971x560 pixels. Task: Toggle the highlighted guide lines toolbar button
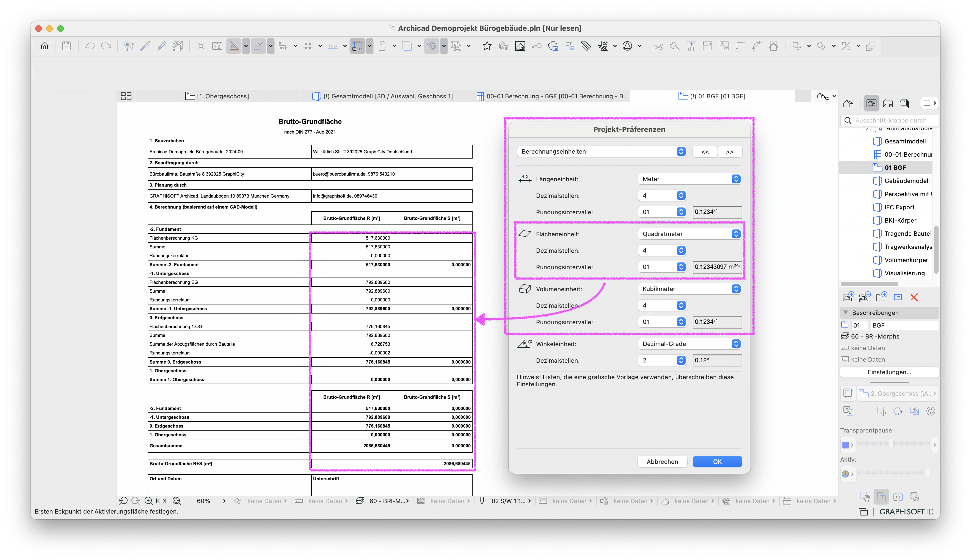tap(258, 46)
